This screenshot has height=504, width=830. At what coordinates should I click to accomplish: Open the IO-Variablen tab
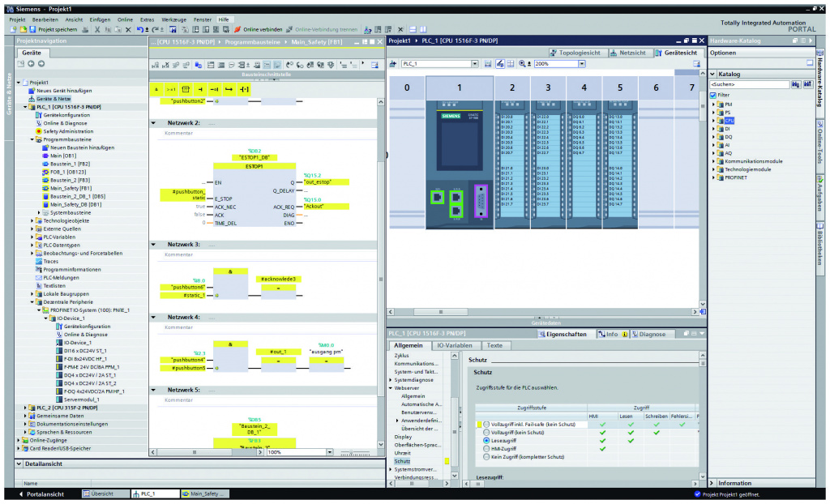pos(454,346)
